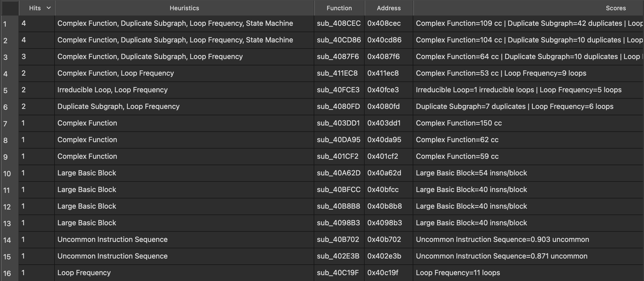Click function sub_40A62D cell
Image resolution: width=644 pixels, height=281 pixels.
(339, 173)
